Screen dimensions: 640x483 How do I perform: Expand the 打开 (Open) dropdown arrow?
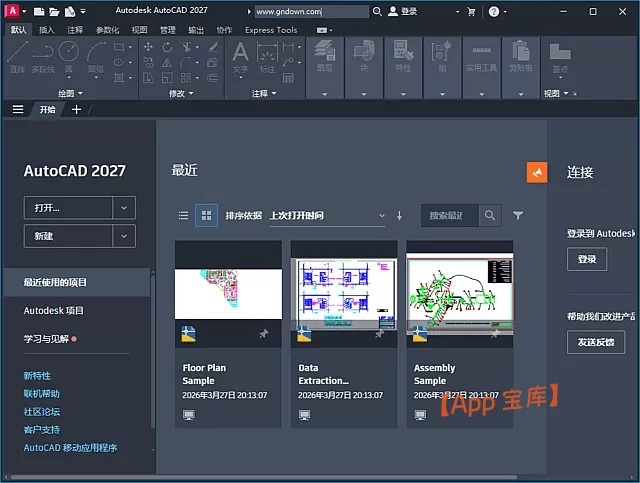pyautogui.click(x=124, y=208)
